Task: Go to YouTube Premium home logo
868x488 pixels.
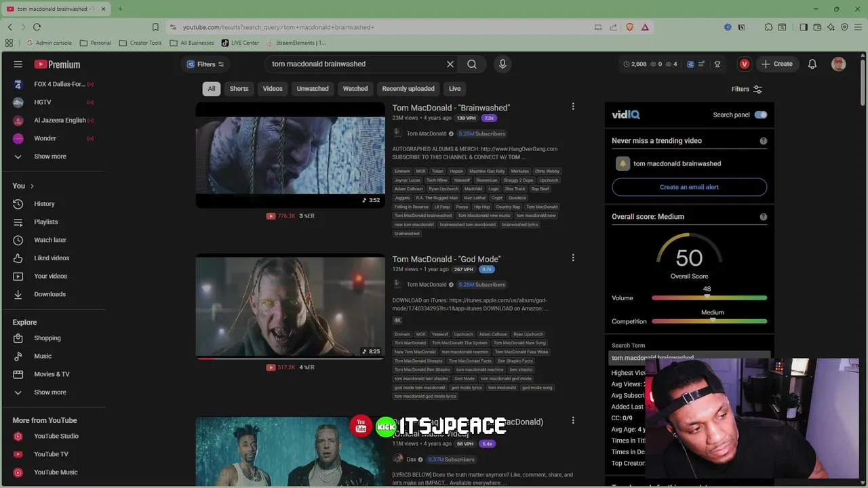Action: [x=57, y=64]
